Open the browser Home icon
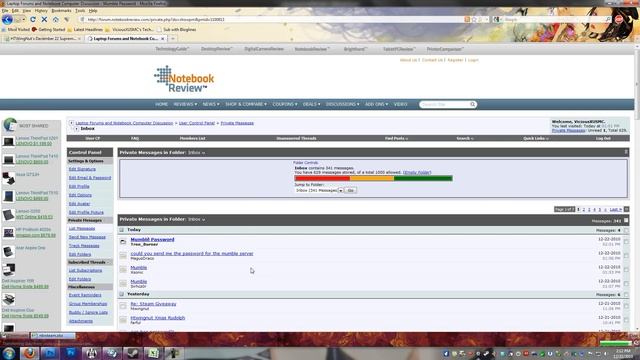Image resolution: width=640 pixels, height=360 pixels. [56, 20]
